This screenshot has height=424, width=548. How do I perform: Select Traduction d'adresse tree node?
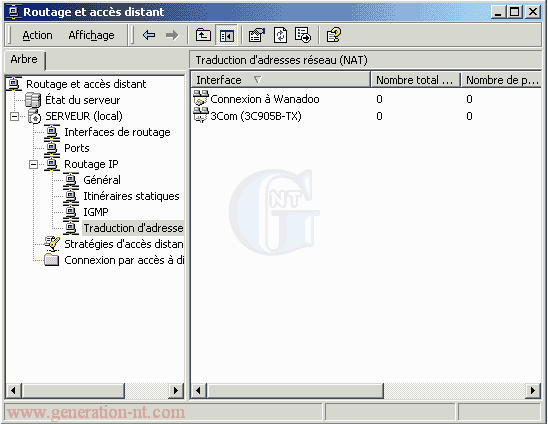click(133, 228)
